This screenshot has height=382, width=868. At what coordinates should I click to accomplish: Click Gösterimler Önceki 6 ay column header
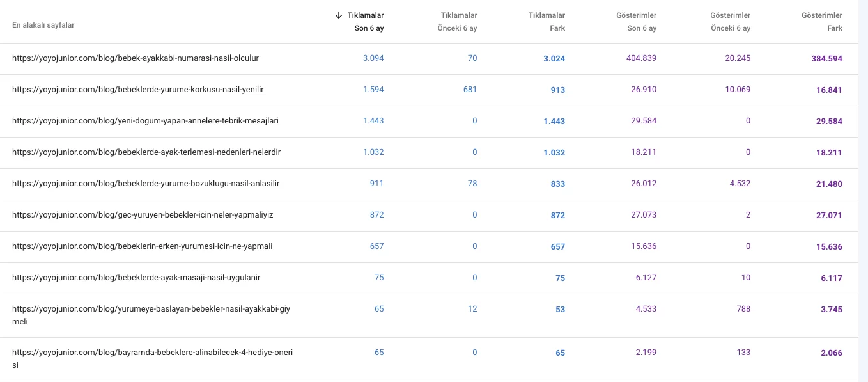coord(729,22)
